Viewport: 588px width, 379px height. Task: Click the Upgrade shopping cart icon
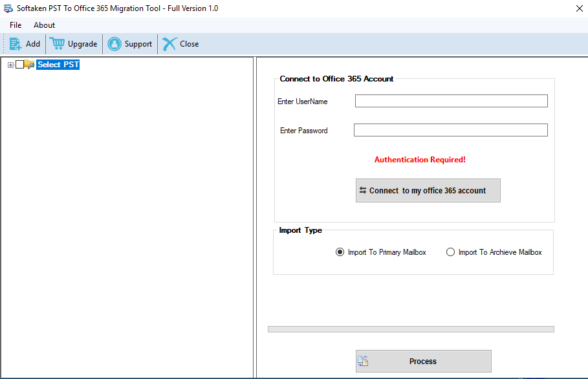pyautogui.click(x=57, y=44)
